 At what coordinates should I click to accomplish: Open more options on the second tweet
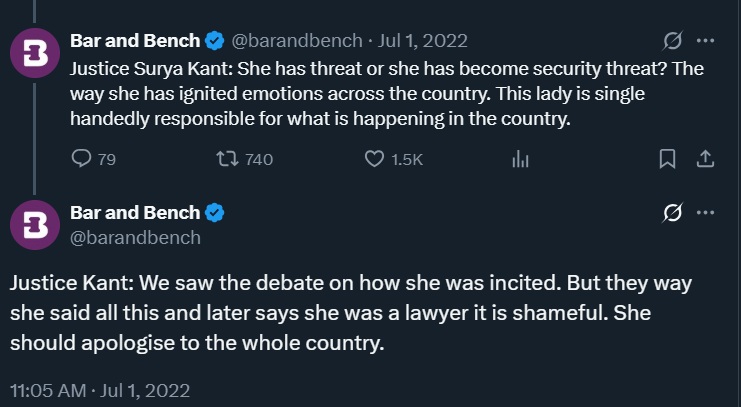click(705, 212)
